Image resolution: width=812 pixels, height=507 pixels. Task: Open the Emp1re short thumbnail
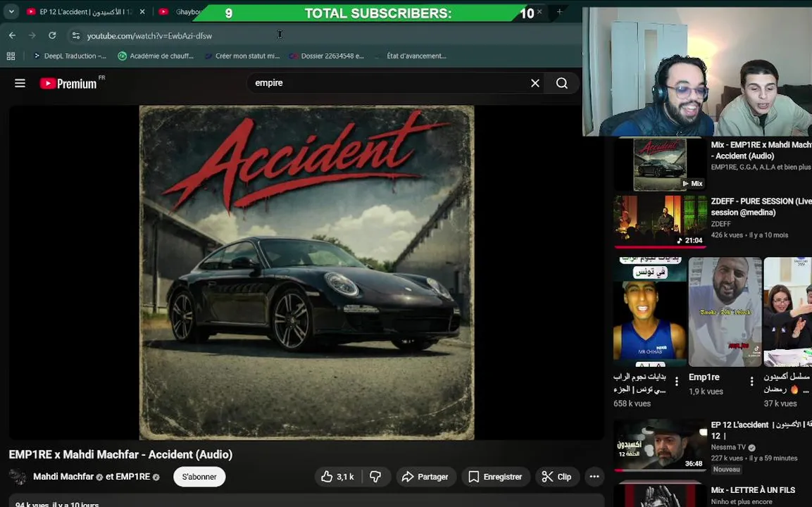[725, 312]
